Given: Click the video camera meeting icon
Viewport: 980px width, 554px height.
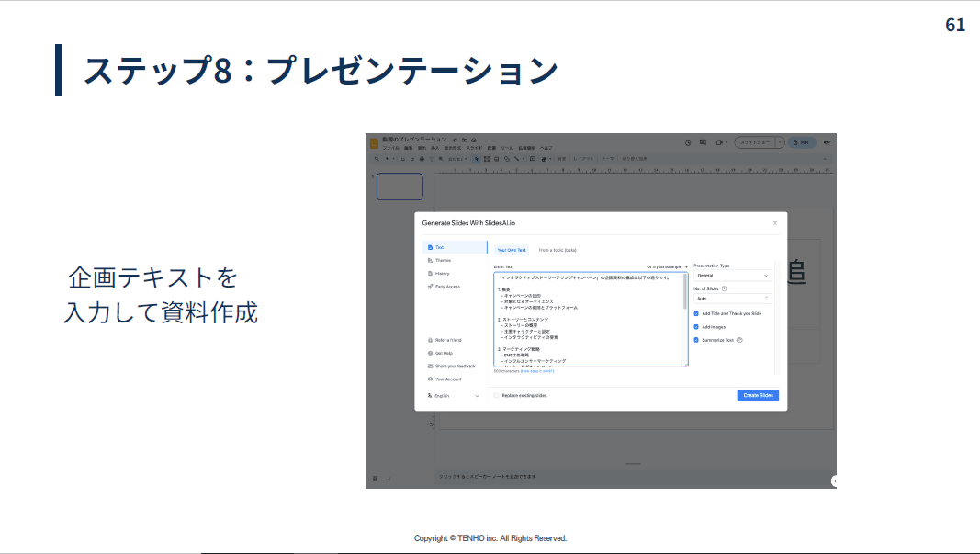Looking at the screenshot, I should (x=719, y=142).
